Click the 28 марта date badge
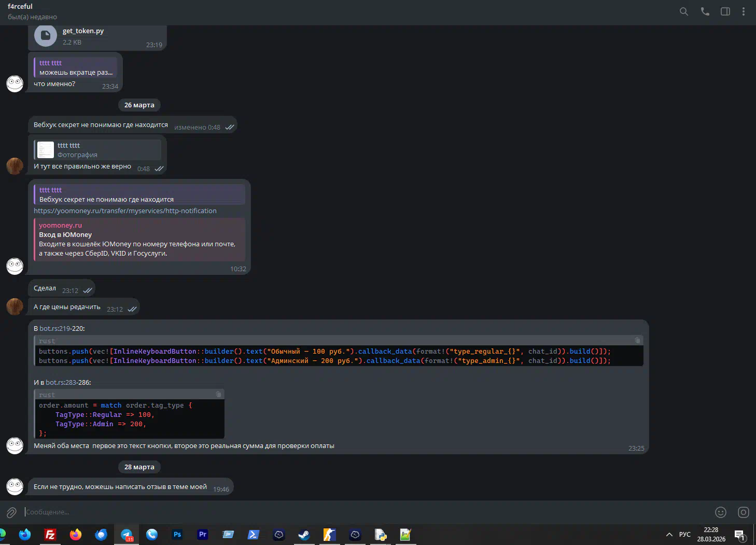Screen dimensions: 756x545 pos(139,467)
